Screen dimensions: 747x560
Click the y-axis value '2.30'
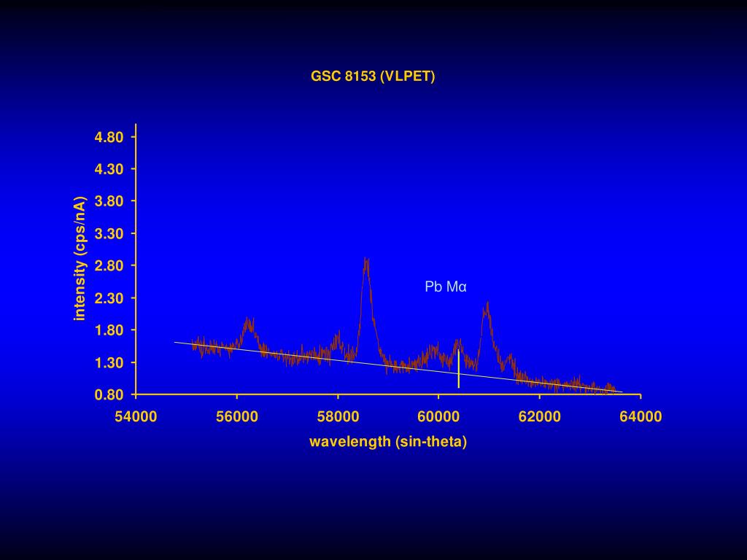[109, 298]
